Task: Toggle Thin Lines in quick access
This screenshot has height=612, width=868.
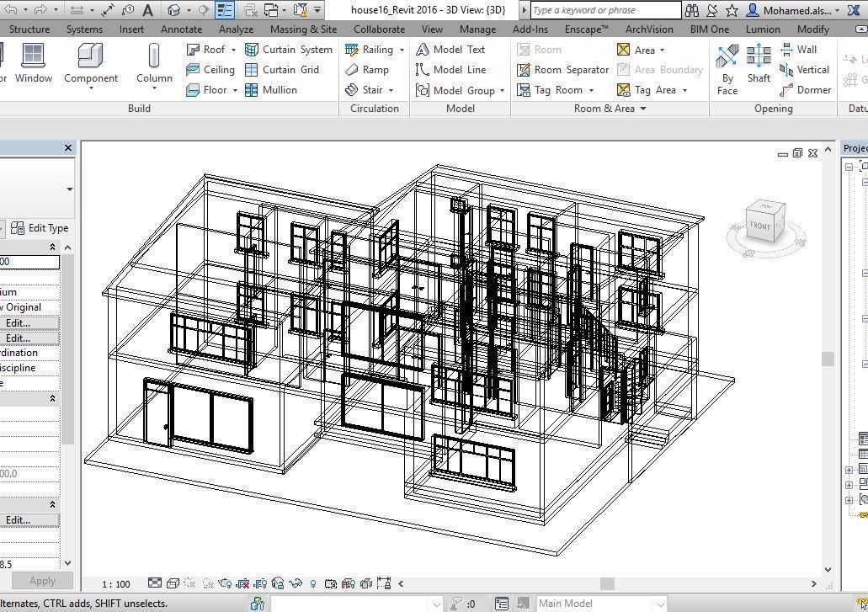Action: (x=224, y=9)
